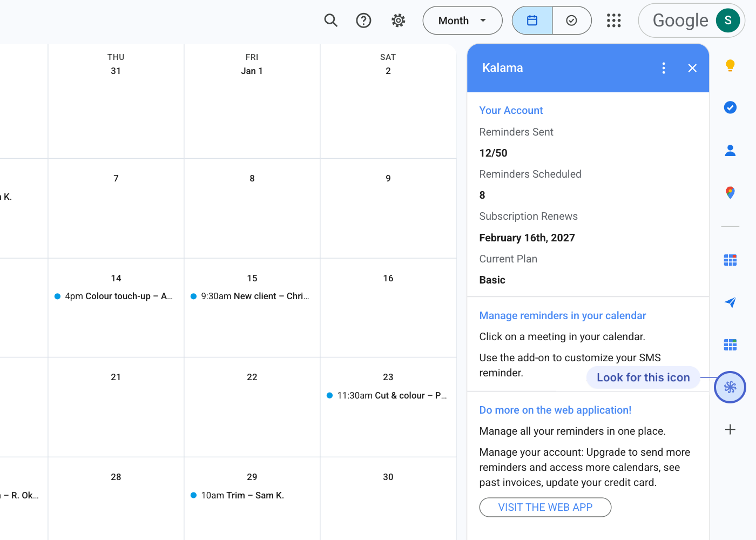Open Kalama panel more options menu
756x540 pixels.
664,68
